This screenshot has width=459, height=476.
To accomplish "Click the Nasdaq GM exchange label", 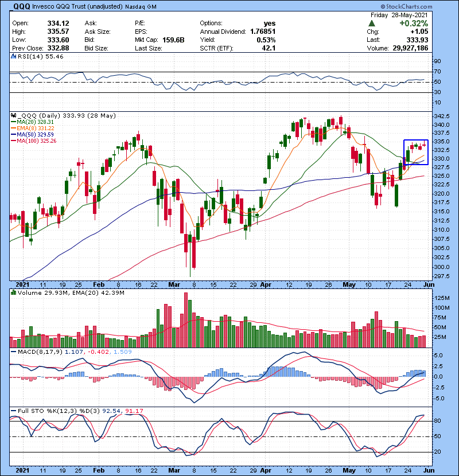I will point(141,7).
